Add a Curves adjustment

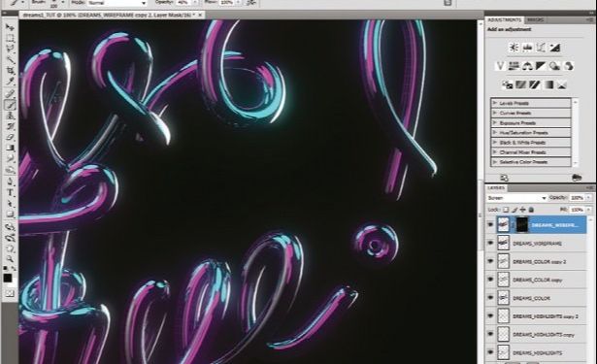coord(541,48)
